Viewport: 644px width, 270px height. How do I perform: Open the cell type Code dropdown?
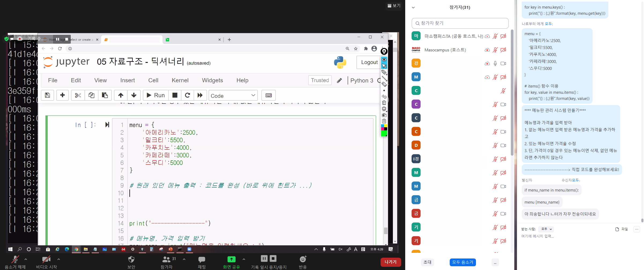click(233, 96)
